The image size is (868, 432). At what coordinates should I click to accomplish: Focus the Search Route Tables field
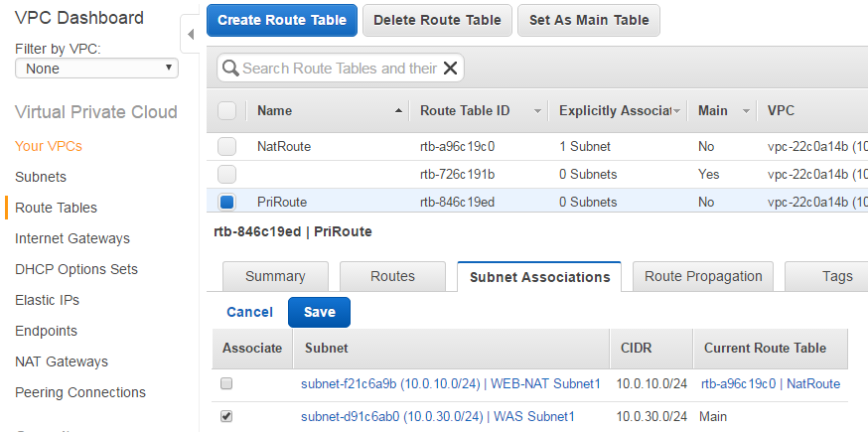(340, 68)
